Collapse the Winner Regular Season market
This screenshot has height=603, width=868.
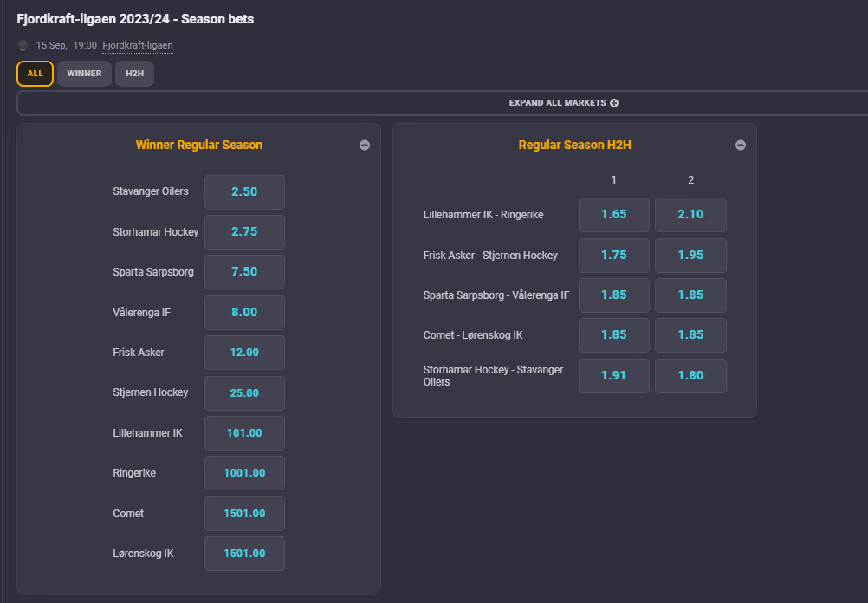pyautogui.click(x=364, y=145)
